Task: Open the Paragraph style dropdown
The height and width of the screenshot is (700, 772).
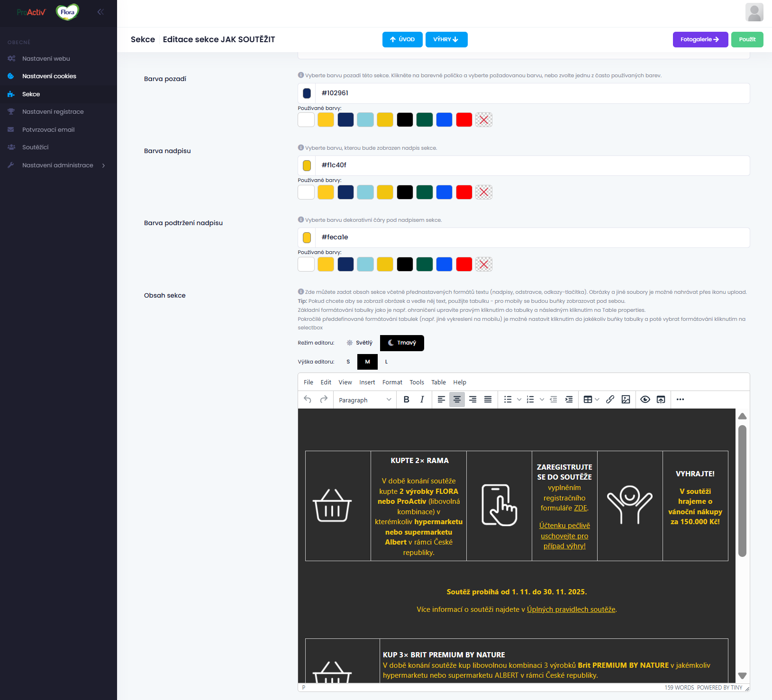Action: (x=364, y=400)
